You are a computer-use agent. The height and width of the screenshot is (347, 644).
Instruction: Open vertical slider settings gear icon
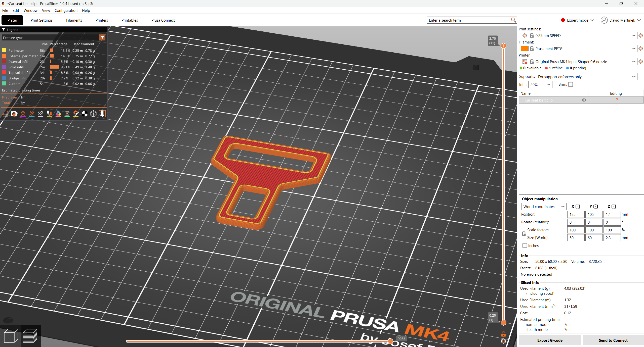click(503, 341)
